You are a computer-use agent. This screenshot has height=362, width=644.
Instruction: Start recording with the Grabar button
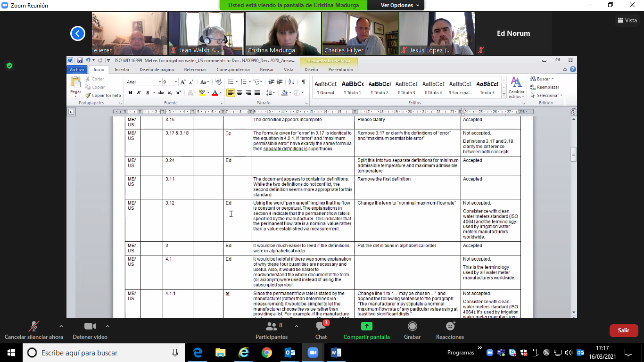click(x=412, y=327)
